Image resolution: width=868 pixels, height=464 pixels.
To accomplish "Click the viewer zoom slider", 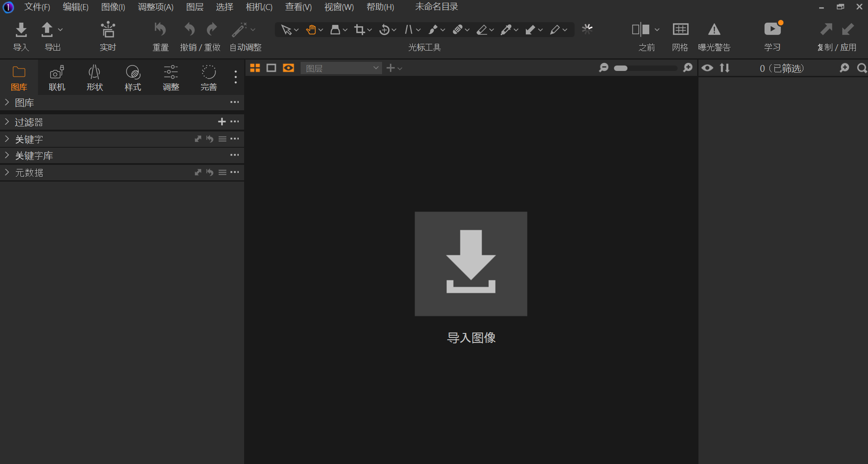I will [x=645, y=68].
